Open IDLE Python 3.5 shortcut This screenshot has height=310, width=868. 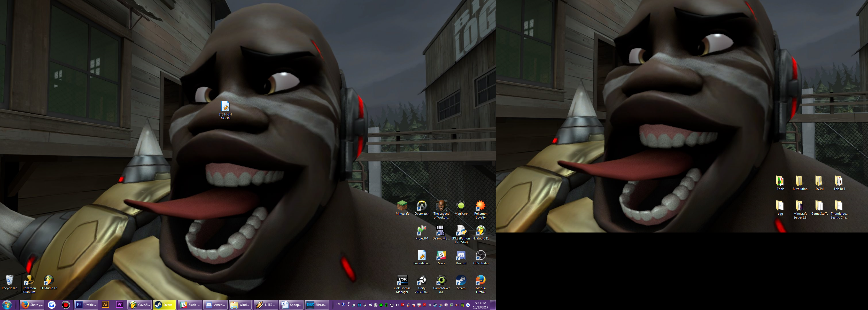pyautogui.click(x=461, y=231)
